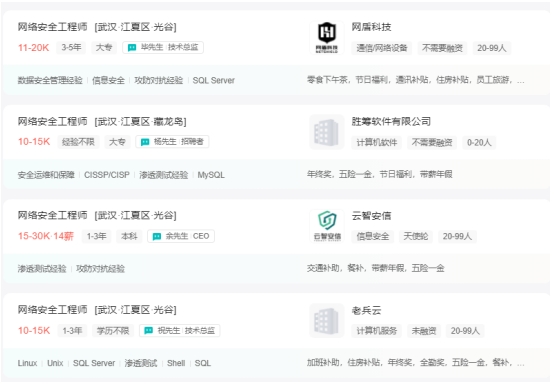Click the 经验不限 experience tag
This screenshot has width=556, height=387.
78,142
